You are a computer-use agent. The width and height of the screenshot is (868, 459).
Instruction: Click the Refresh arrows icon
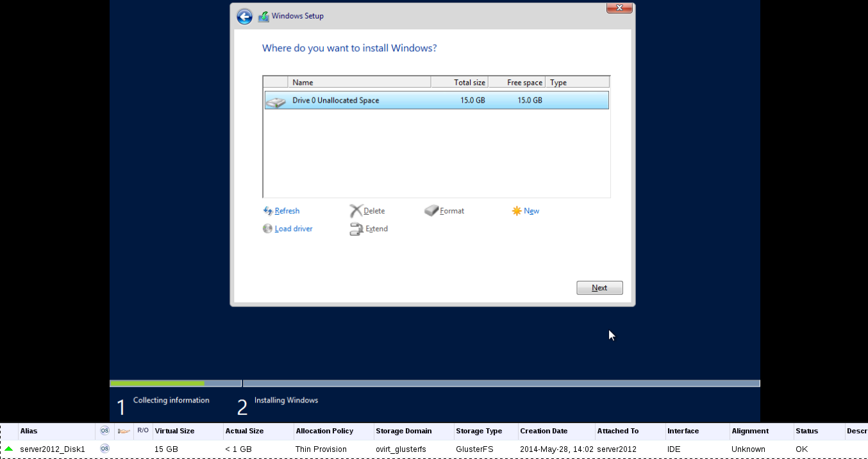pos(268,211)
